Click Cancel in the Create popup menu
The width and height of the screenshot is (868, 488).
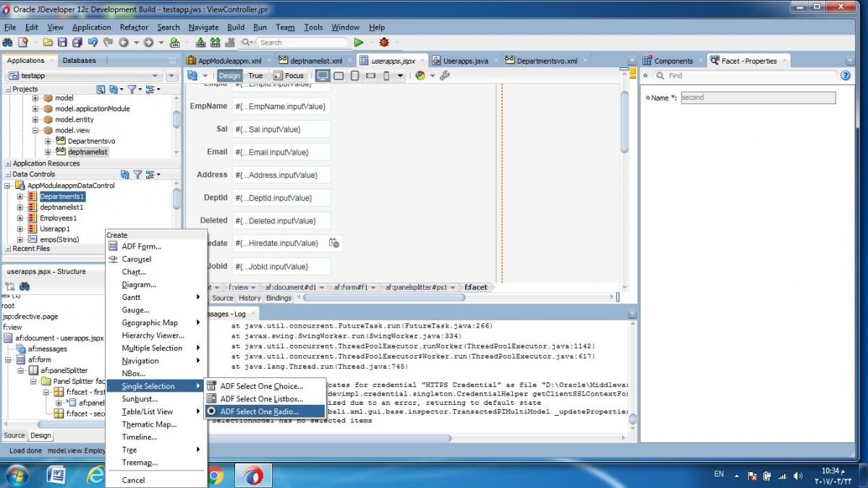(133, 480)
